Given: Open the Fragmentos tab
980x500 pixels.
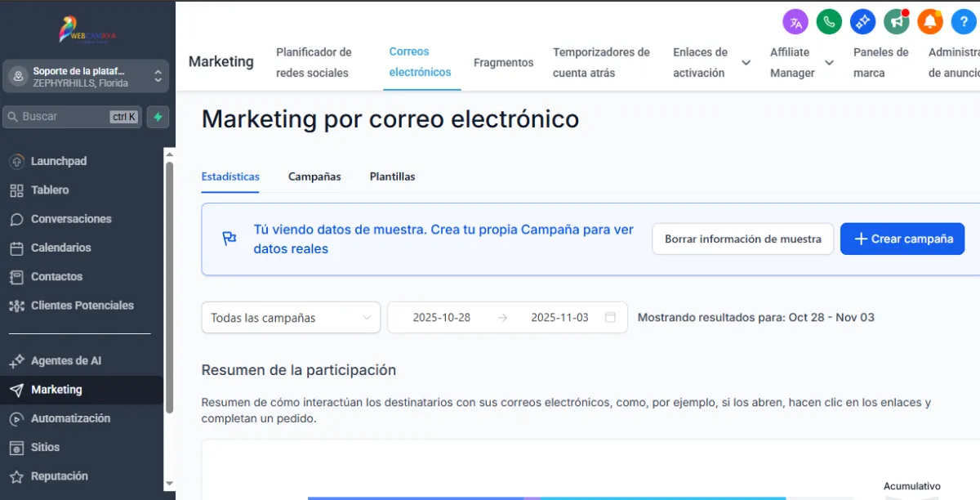Looking at the screenshot, I should [x=503, y=62].
